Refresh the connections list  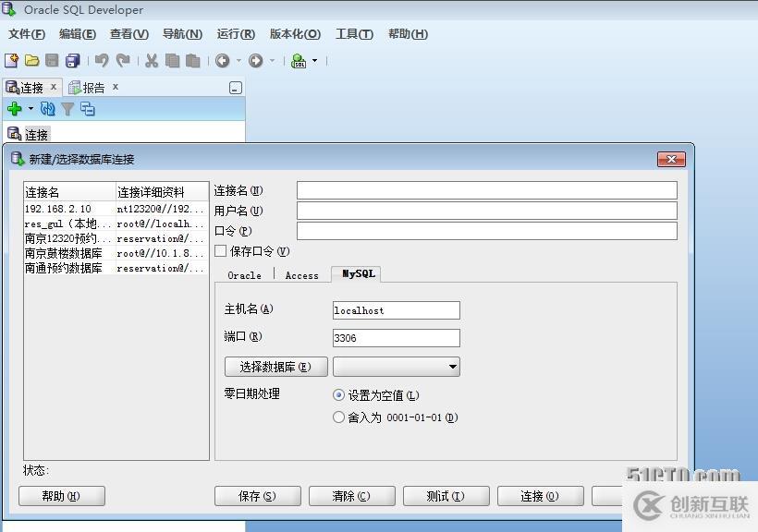tap(48, 109)
